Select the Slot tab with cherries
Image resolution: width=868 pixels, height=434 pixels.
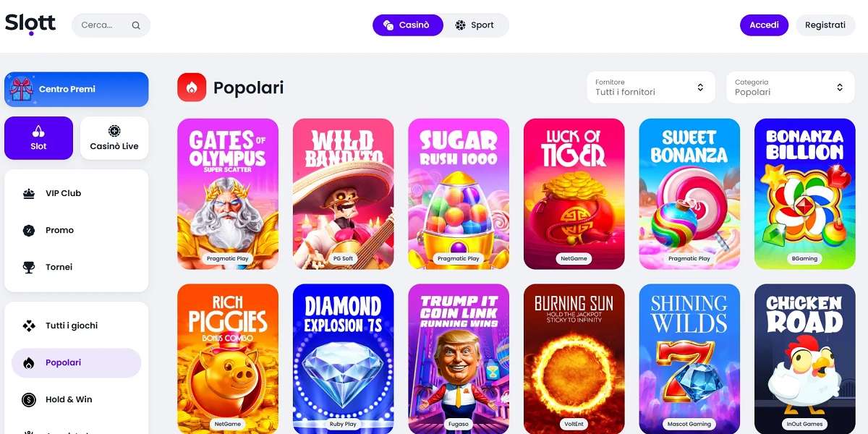[x=38, y=138]
